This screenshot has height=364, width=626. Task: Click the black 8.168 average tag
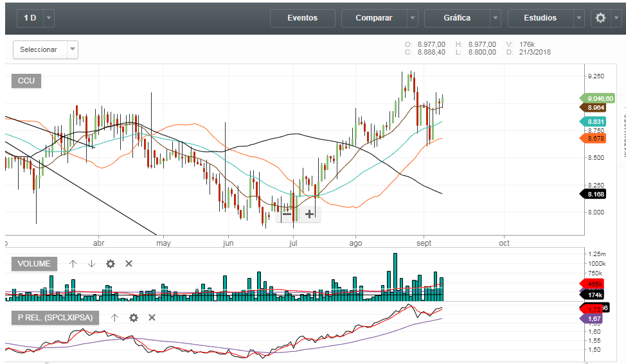[593, 194]
